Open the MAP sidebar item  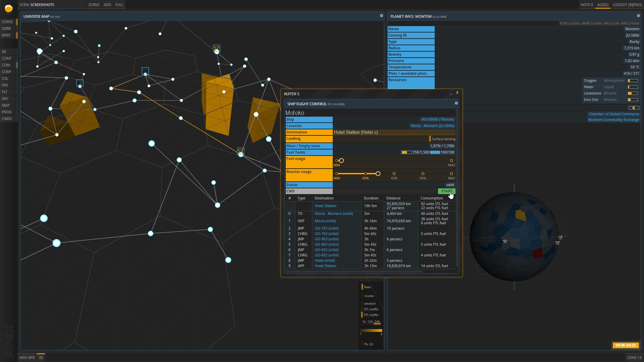pos(6,105)
